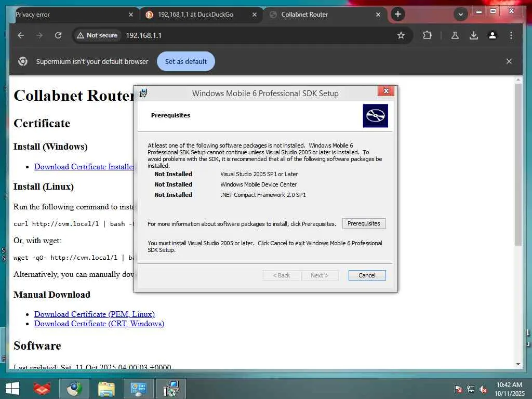Open Download Certificate Installer link
Image resolution: width=532 pixels, height=399 pixels.
pos(84,167)
